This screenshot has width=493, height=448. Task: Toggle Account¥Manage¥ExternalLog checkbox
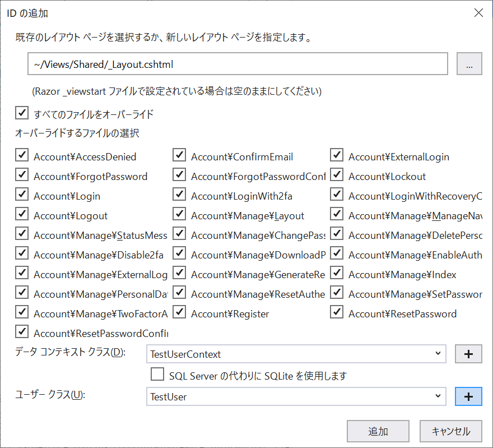coord(22,273)
